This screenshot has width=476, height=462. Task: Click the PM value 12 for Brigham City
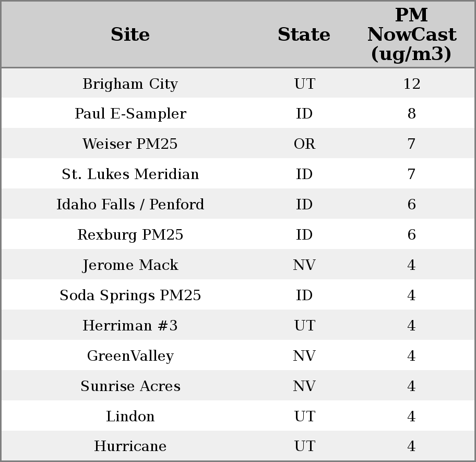point(411,84)
